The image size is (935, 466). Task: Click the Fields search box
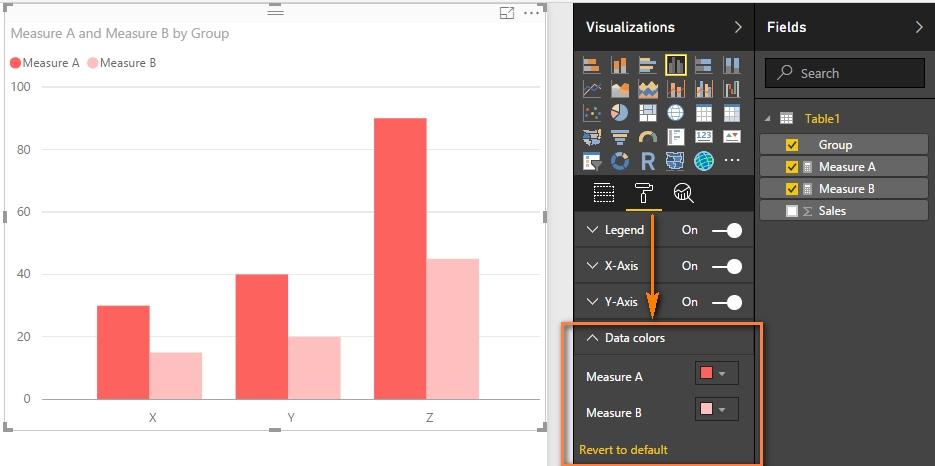[845, 73]
